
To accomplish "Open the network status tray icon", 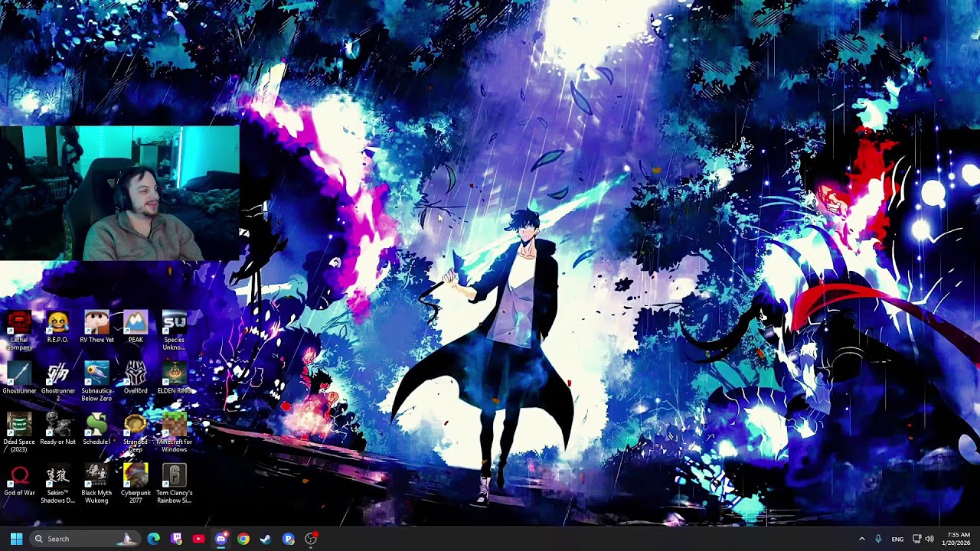I will pyautogui.click(x=916, y=539).
